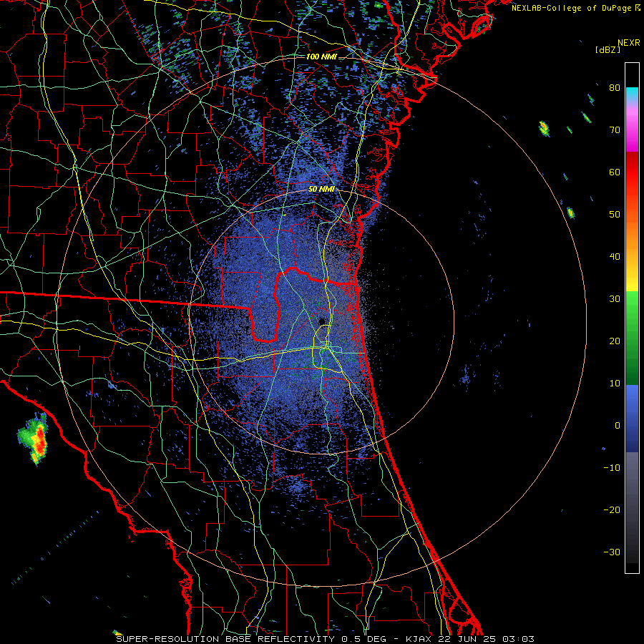The width and height of the screenshot is (644, 644).
Task: Click the 70 dBZ scale value
Action: 615,130
